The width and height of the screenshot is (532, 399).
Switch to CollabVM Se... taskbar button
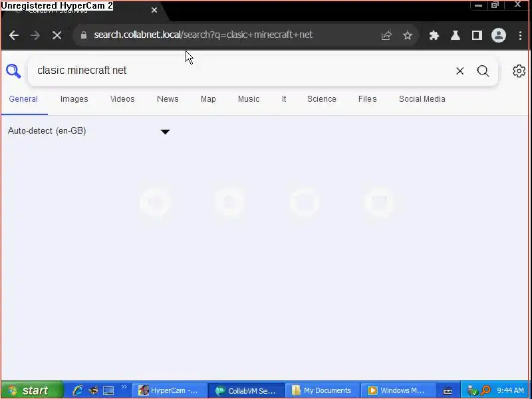246,390
